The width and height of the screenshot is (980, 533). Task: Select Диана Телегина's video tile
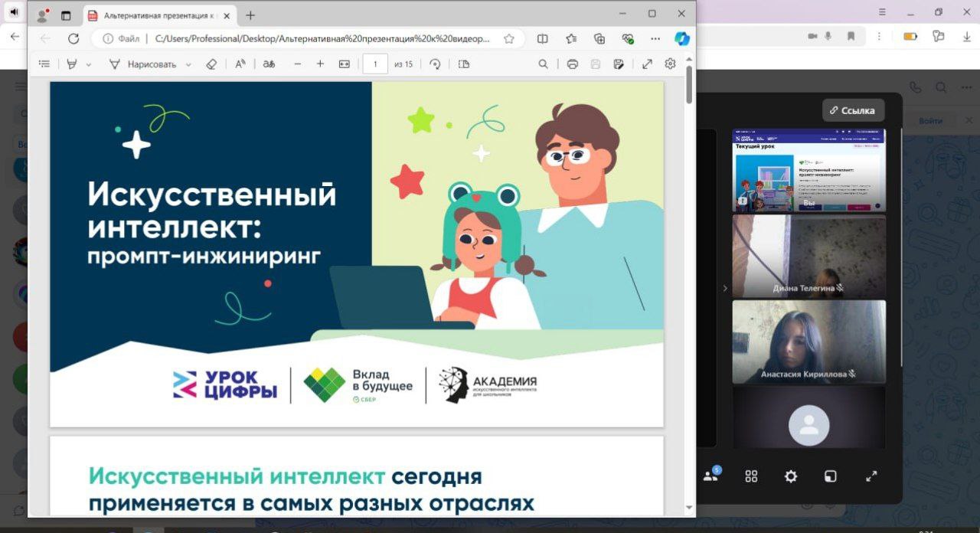[x=809, y=257]
